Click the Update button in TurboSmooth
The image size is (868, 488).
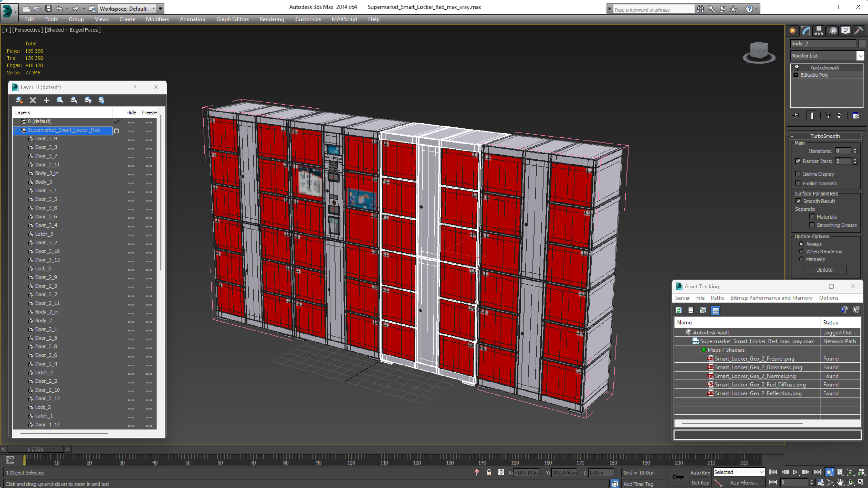click(x=824, y=269)
